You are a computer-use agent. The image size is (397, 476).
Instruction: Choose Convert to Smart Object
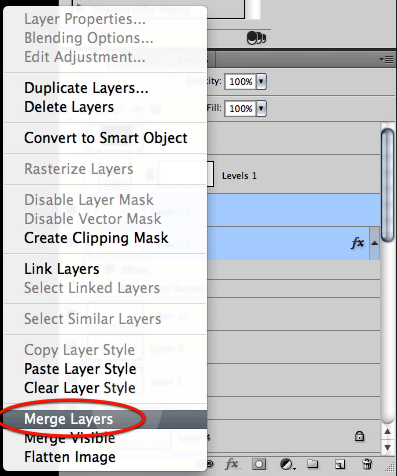105,138
